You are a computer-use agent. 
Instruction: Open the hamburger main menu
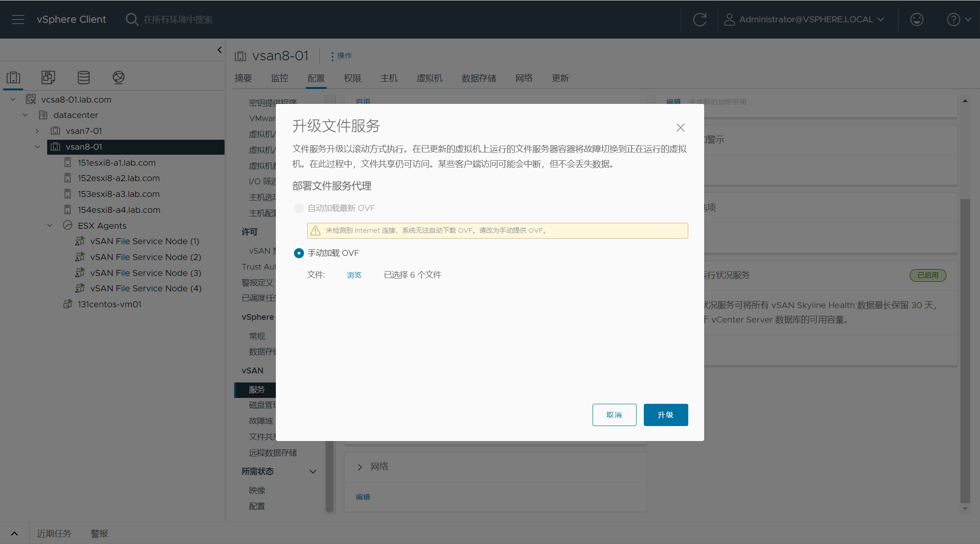pyautogui.click(x=18, y=20)
